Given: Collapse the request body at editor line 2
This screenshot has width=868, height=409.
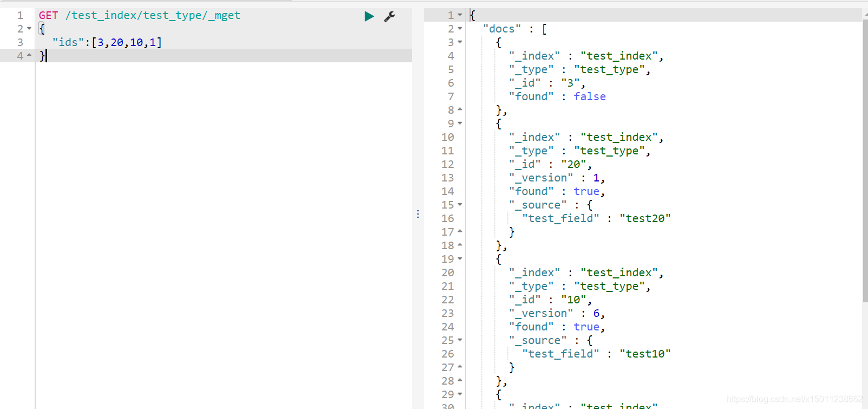Looking at the screenshot, I should click(29, 29).
